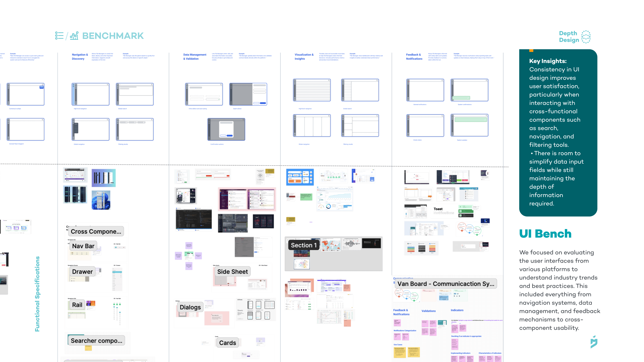
Task: Select the General notifications wireframe
Action: click(x=425, y=90)
